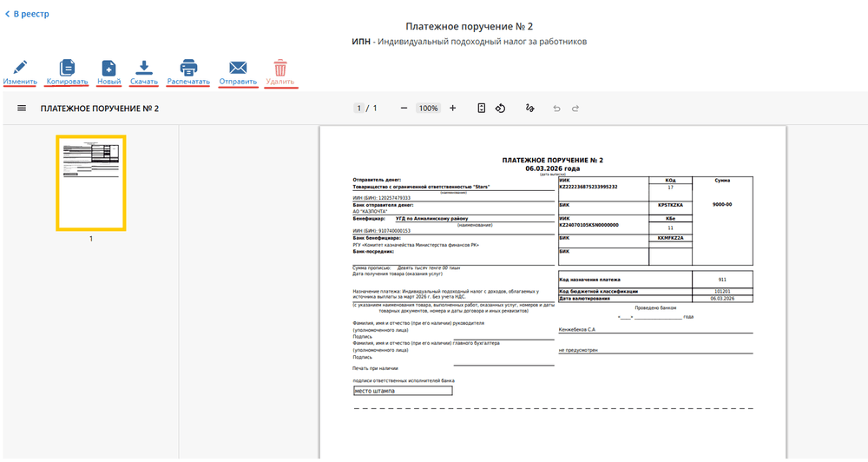868x462 pixels.
Task: Activate the draw annotation tool
Action: point(529,109)
